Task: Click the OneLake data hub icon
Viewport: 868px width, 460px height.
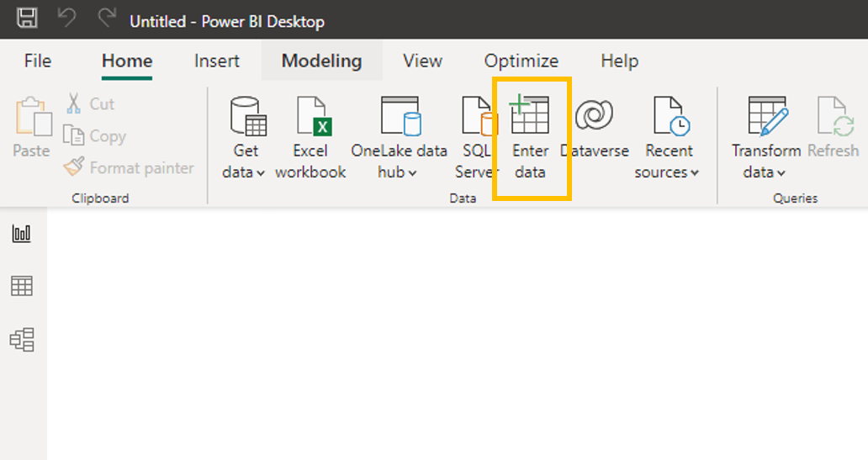Action: 400,116
